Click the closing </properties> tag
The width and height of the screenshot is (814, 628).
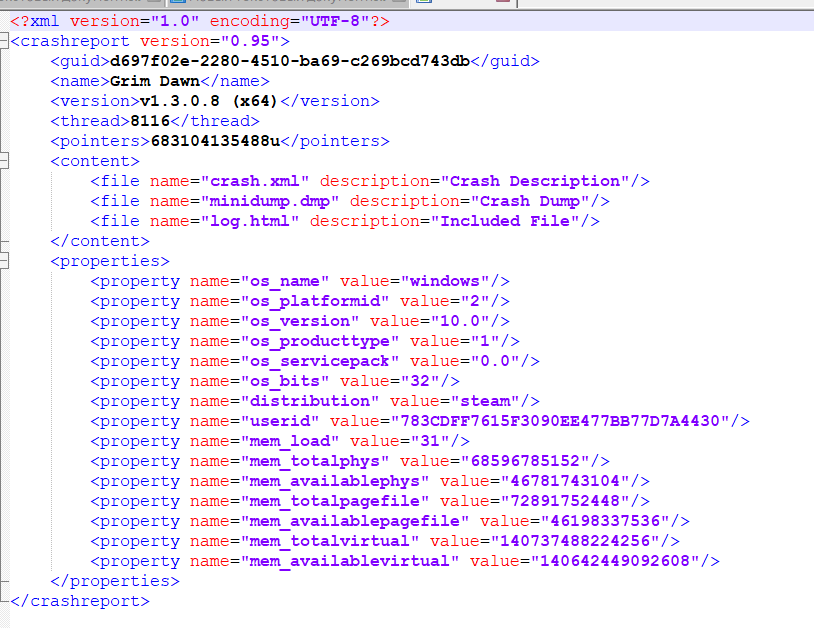pyautogui.click(x=115, y=581)
